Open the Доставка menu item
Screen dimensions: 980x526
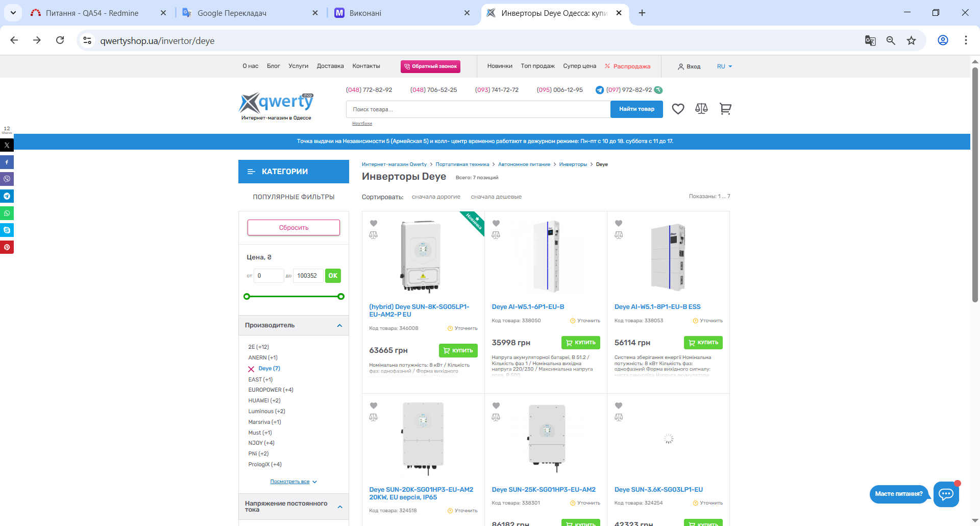tap(330, 66)
